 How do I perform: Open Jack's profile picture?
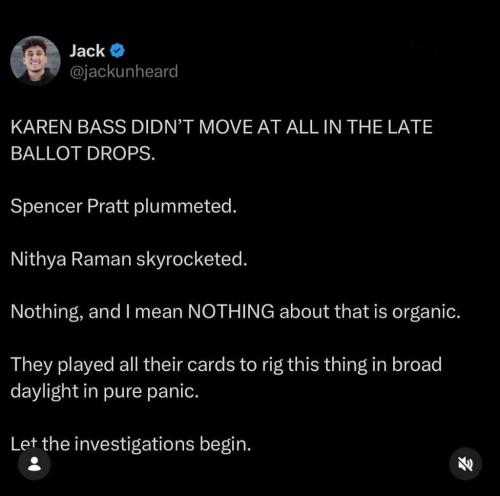coord(35,60)
